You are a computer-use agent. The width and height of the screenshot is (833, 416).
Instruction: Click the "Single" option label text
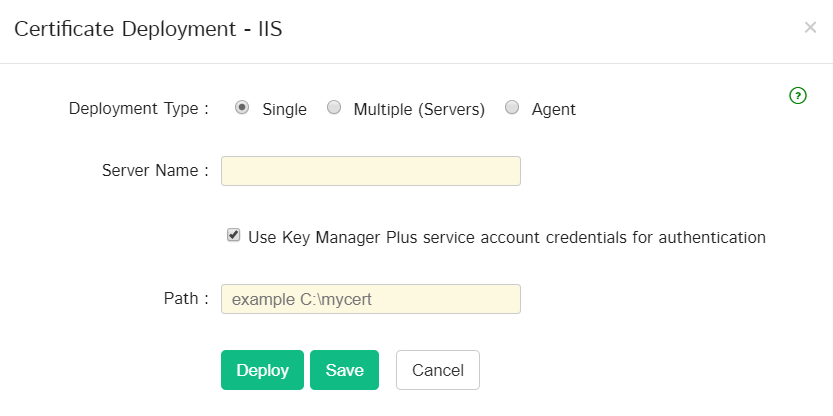284,110
